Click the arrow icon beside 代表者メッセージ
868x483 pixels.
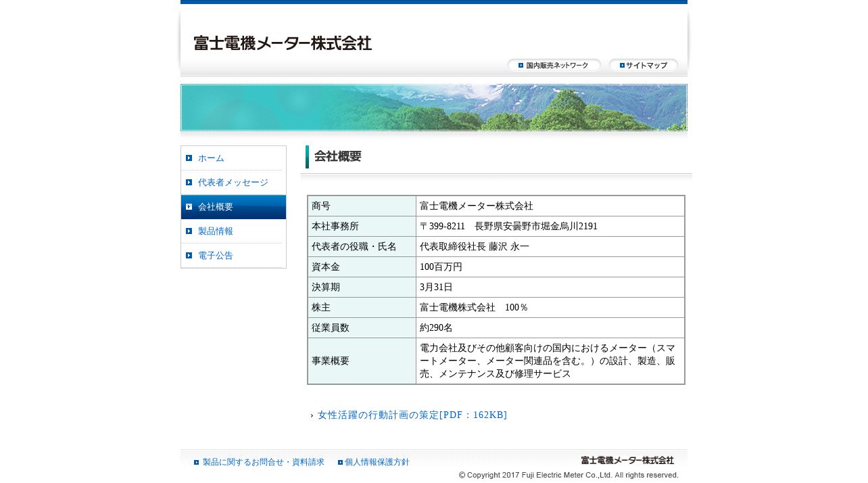coord(189,183)
